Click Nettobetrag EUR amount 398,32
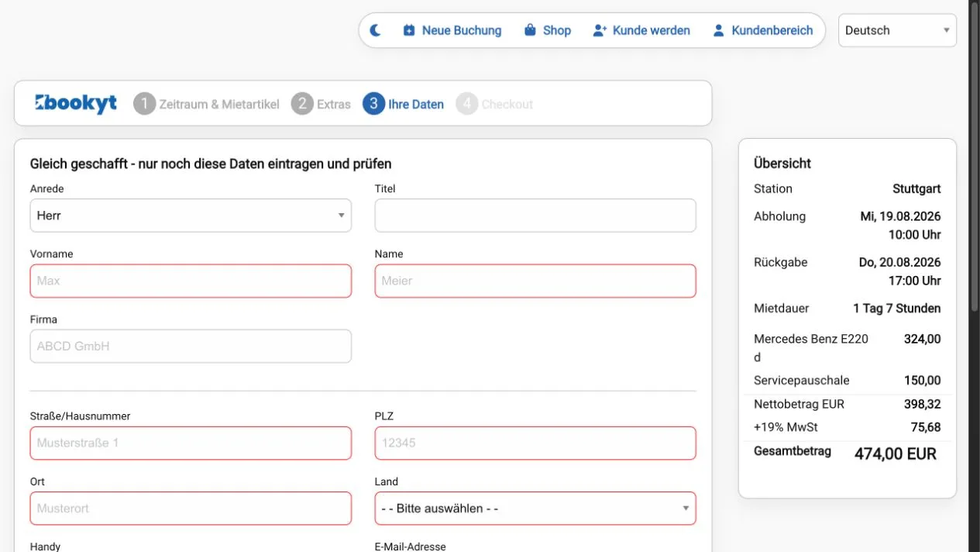 [x=923, y=404]
